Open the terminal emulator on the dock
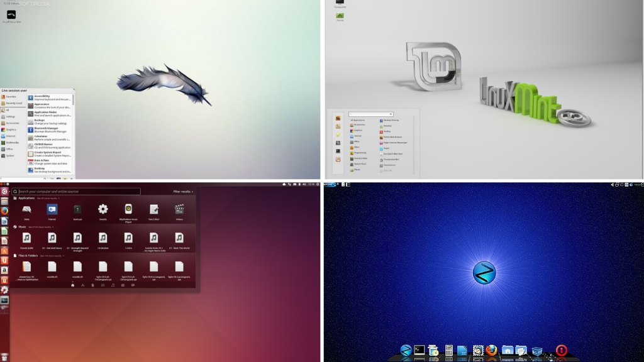644x362 pixels. [x=419, y=351]
